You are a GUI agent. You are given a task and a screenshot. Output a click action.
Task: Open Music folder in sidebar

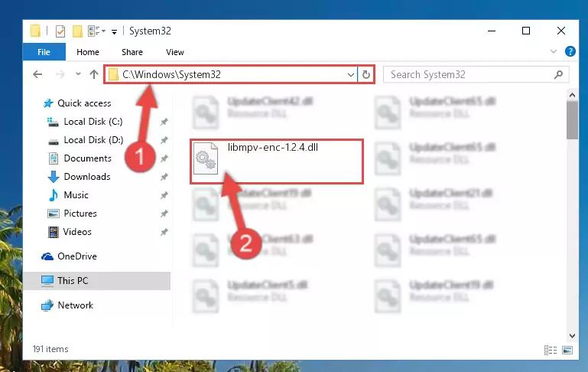(76, 195)
